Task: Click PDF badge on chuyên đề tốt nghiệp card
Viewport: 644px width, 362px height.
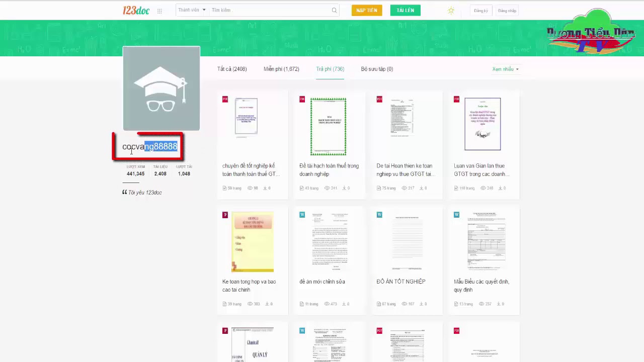Action: coord(225,99)
